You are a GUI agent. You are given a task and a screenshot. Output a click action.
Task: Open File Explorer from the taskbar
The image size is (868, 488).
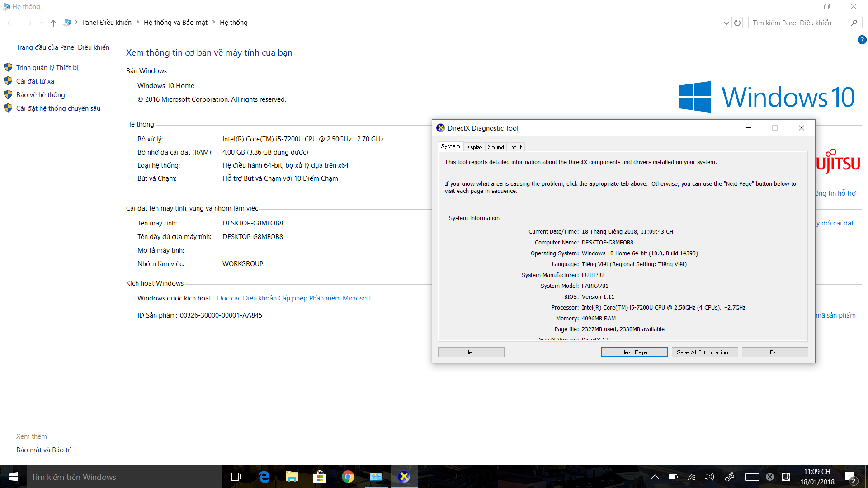(x=292, y=477)
